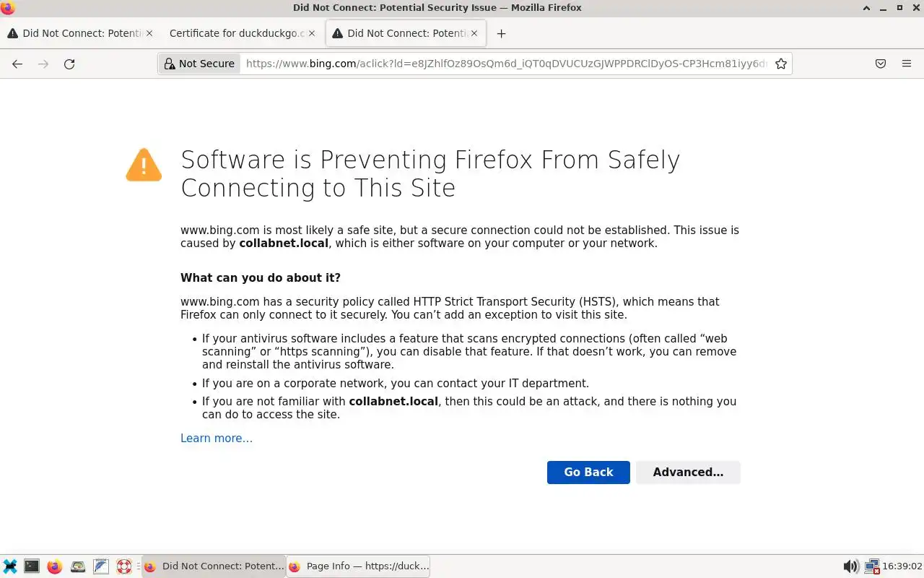Go back using the toolbar arrow
924x578 pixels.
click(17, 64)
